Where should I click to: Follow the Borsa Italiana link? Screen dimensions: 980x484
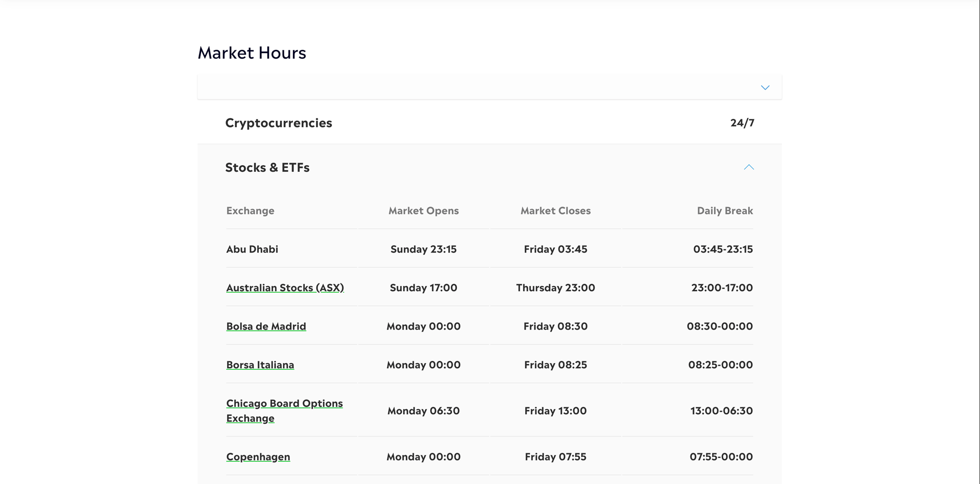pyautogui.click(x=260, y=365)
